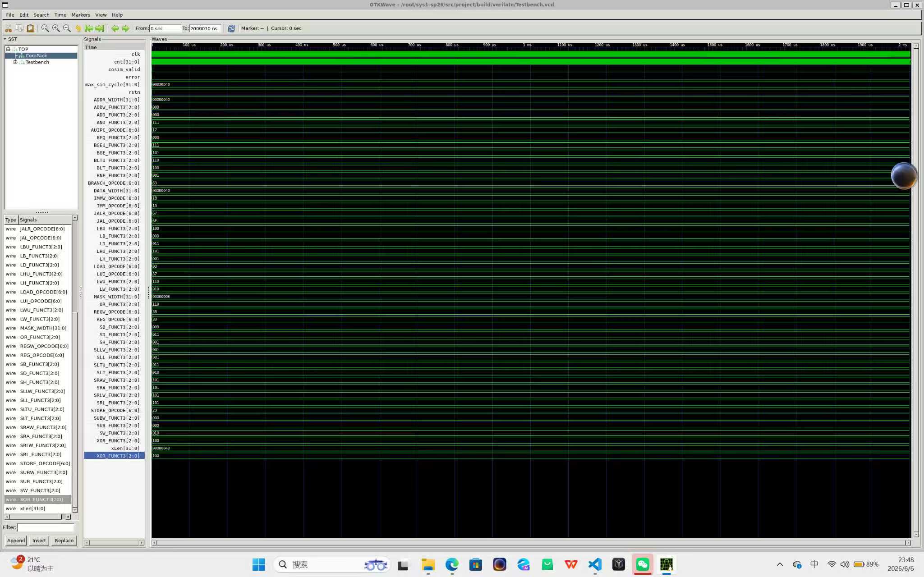Click the signal Filter input field
924x577 pixels.
46,527
